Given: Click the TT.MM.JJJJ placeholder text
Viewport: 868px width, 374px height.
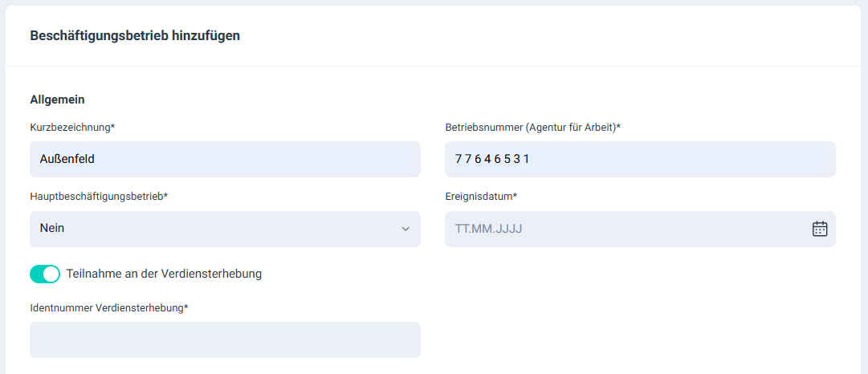Looking at the screenshot, I should (489, 229).
